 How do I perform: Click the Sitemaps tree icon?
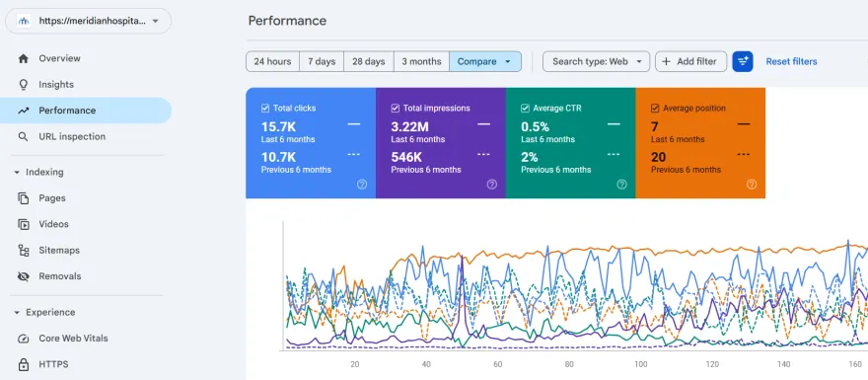(x=24, y=251)
